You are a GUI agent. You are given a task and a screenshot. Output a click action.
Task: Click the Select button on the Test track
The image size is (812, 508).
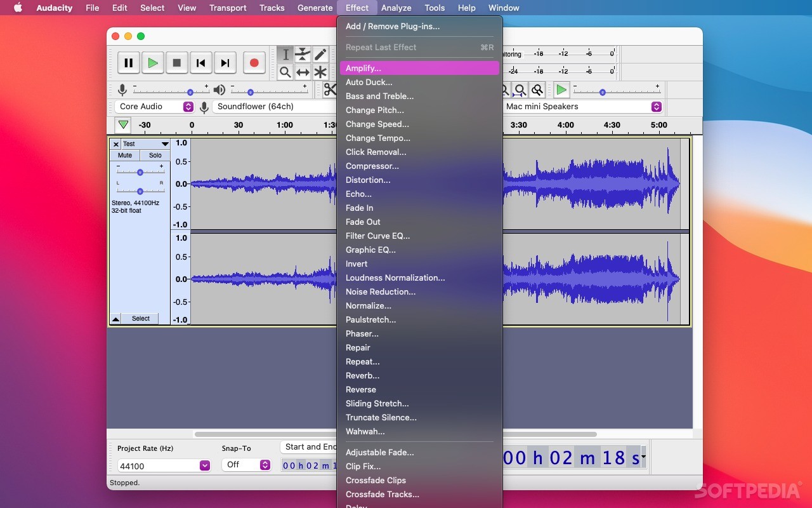pos(140,319)
